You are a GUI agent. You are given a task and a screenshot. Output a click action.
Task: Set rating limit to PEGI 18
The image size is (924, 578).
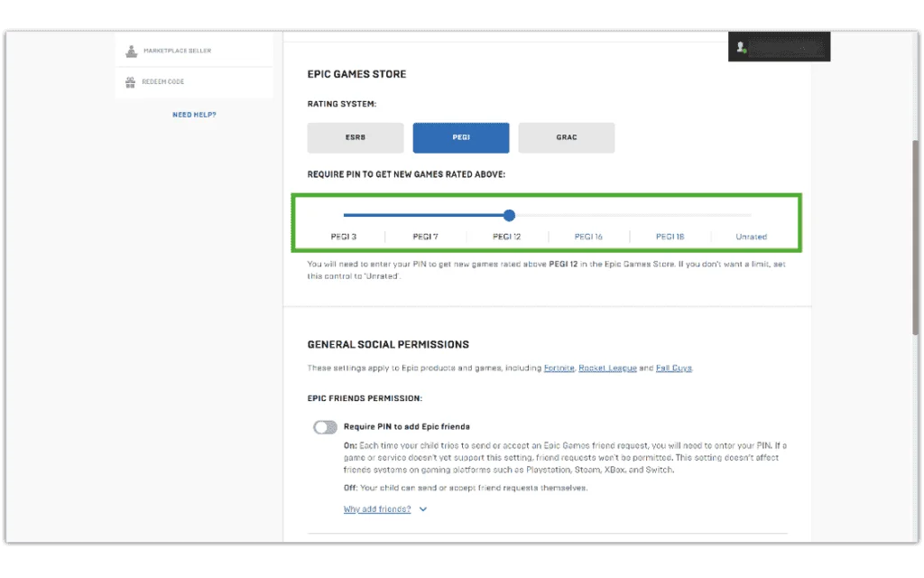[670, 237]
